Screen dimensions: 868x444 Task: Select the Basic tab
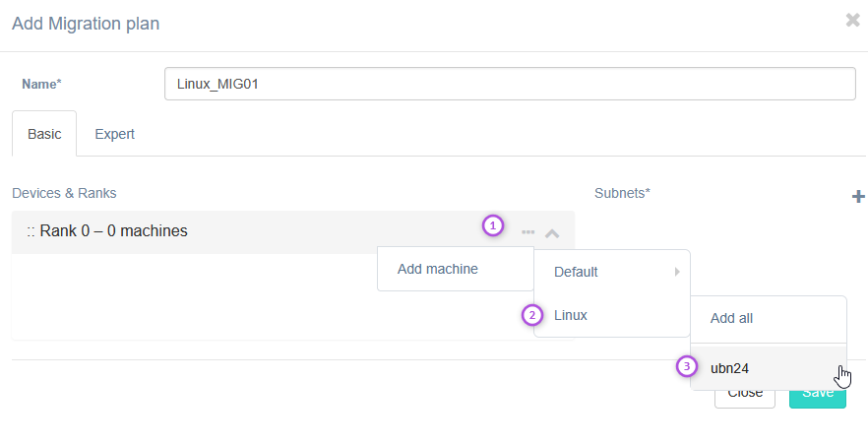44,134
